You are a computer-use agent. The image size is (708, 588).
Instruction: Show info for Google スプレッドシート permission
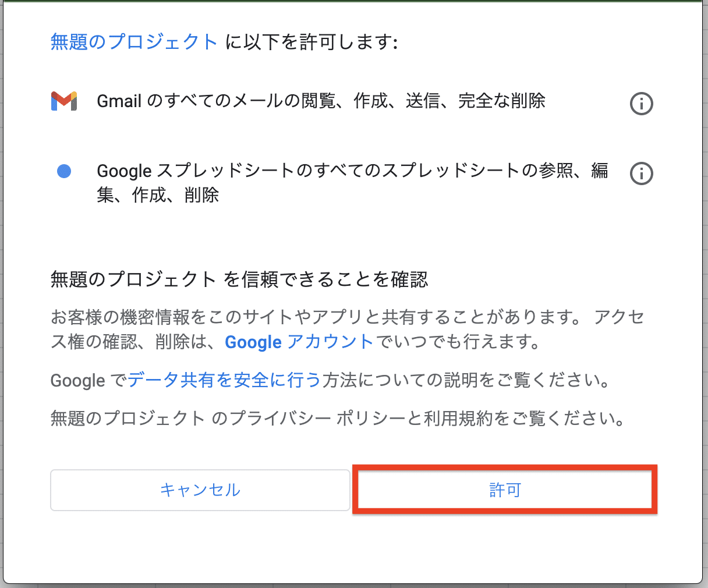(x=641, y=173)
